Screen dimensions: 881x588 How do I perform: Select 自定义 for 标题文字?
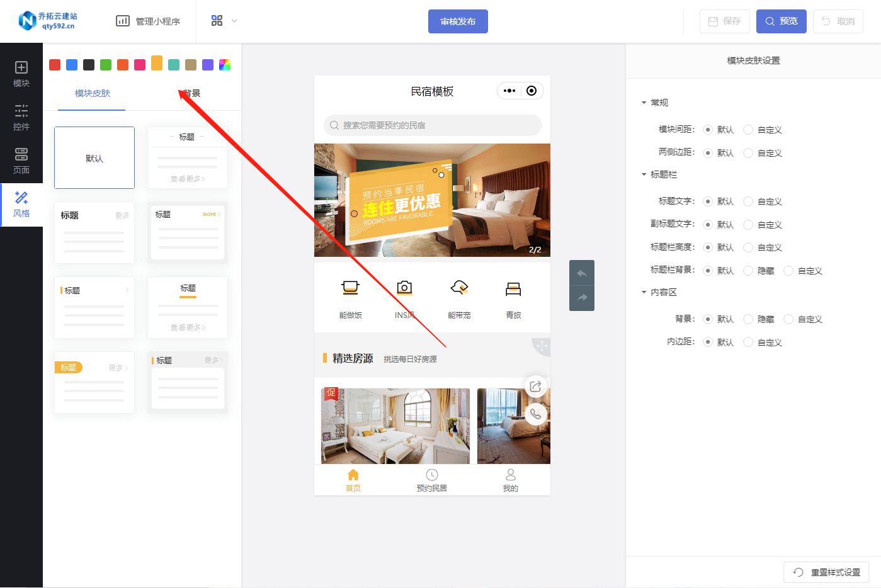[x=748, y=201]
